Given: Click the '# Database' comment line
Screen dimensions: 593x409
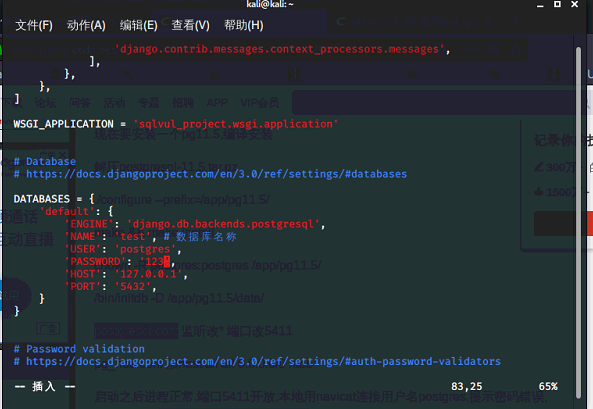Looking at the screenshot, I should click(x=45, y=162).
